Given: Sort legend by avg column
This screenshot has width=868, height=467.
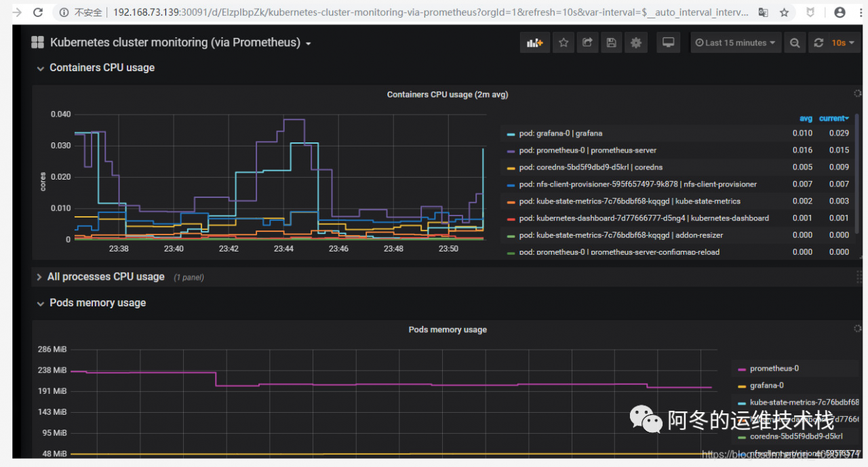Looking at the screenshot, I should click(x=806, y=118).
